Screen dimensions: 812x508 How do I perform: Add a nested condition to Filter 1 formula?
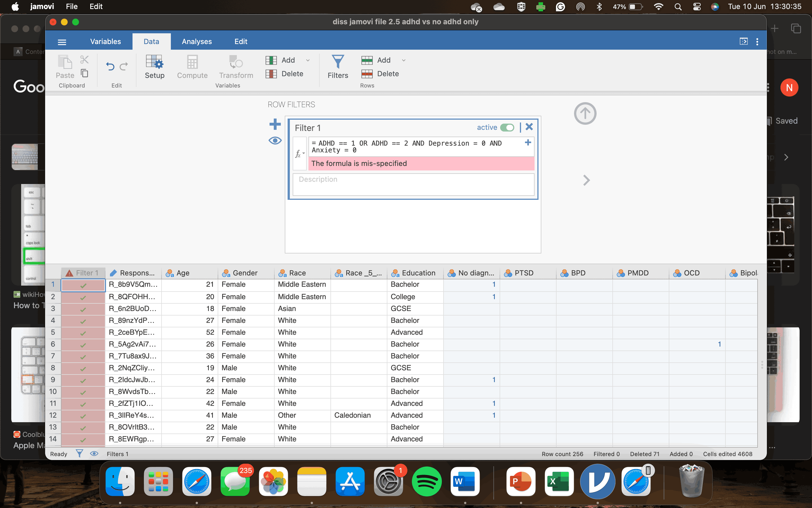pos(528,143)
